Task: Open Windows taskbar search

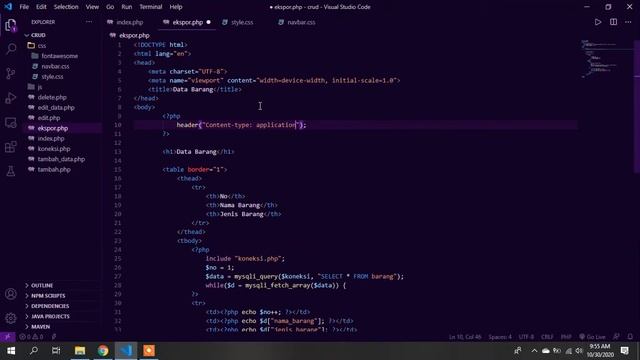Action: coord(34,351)
